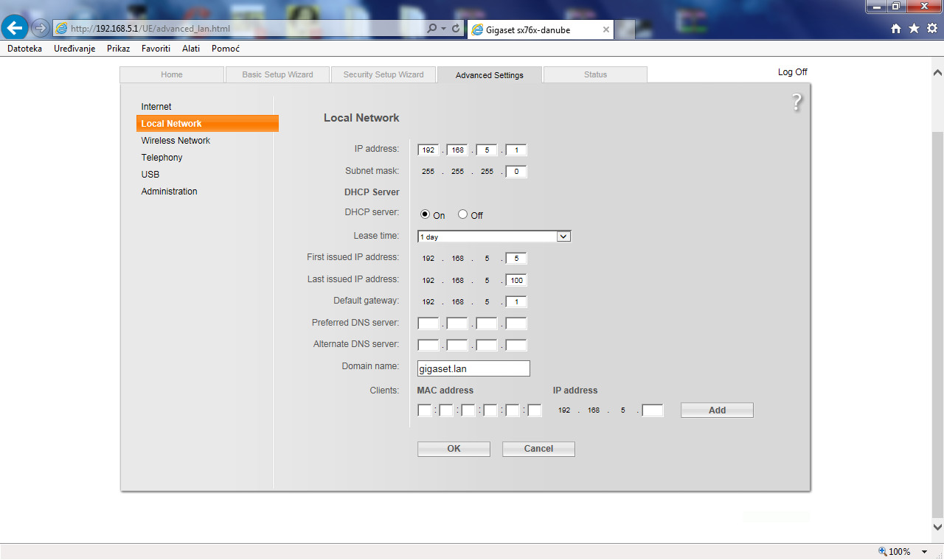Turn DHCP server On
The width and height of the screenshot is (944, 560).
(x=425, y=214)
